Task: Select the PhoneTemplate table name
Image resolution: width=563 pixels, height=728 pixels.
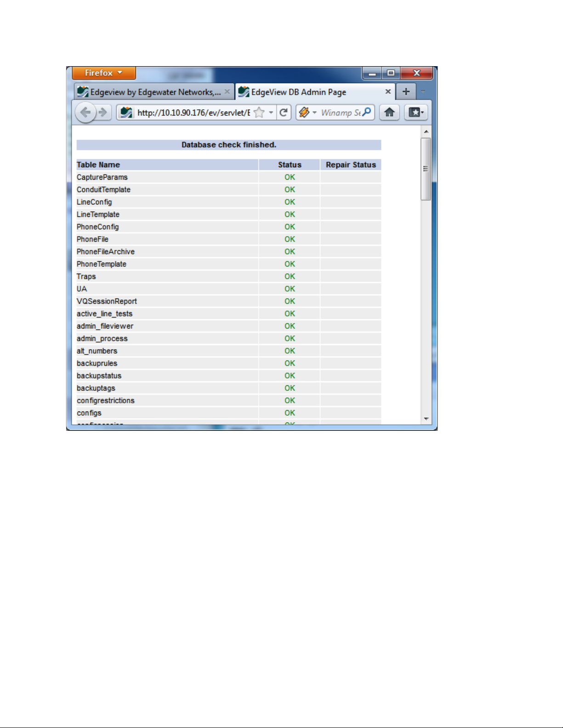Action: point(102,264)
